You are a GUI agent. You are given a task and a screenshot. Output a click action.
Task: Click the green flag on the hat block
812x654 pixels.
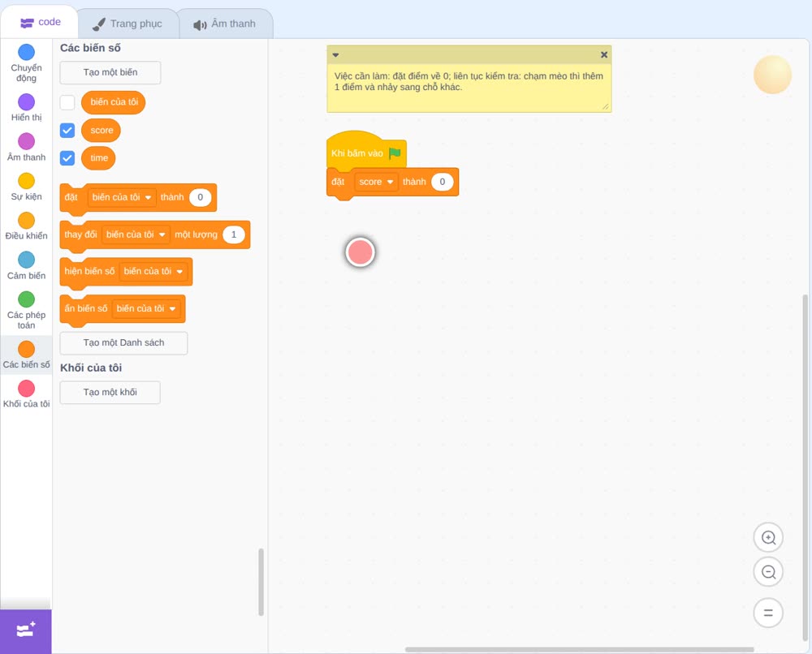click(x=395, y=153)
